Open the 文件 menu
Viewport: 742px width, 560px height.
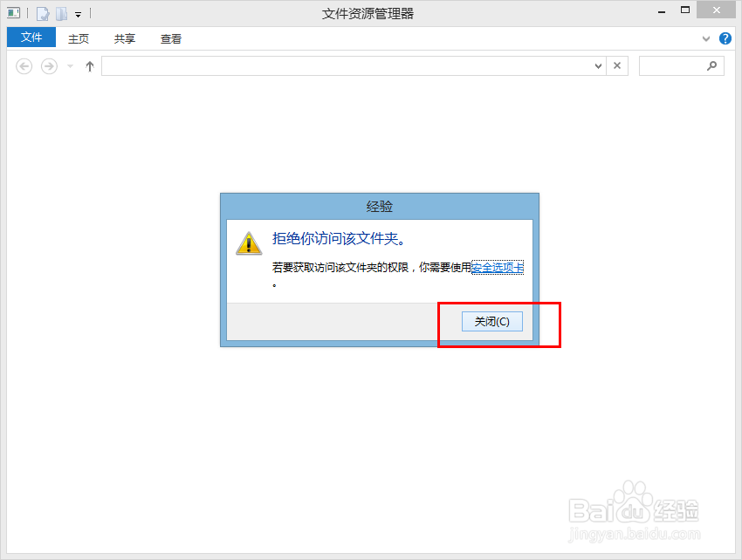(31, 38)
